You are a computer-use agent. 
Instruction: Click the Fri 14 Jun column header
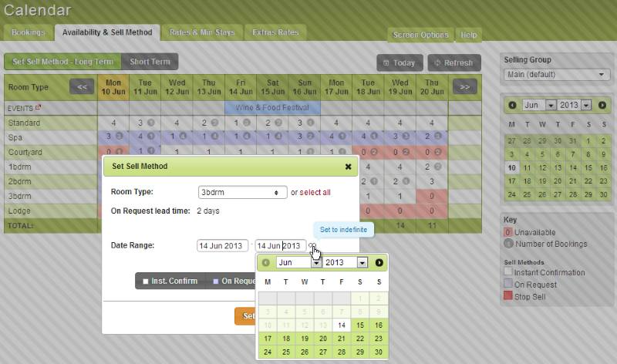[x=241, y=87]
